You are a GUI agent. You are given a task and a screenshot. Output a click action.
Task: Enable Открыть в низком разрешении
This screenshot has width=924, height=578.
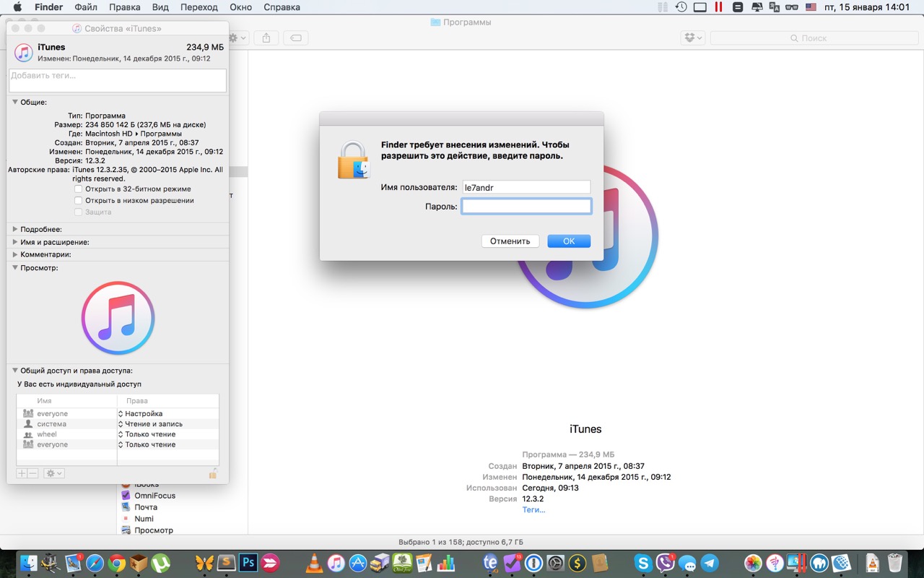click(79, 201)
